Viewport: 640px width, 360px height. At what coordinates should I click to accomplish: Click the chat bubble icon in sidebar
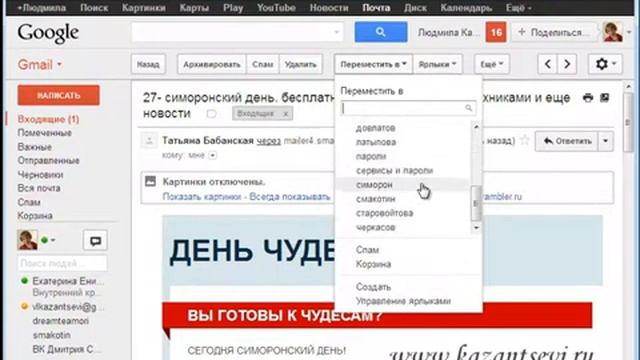(96, 240)
